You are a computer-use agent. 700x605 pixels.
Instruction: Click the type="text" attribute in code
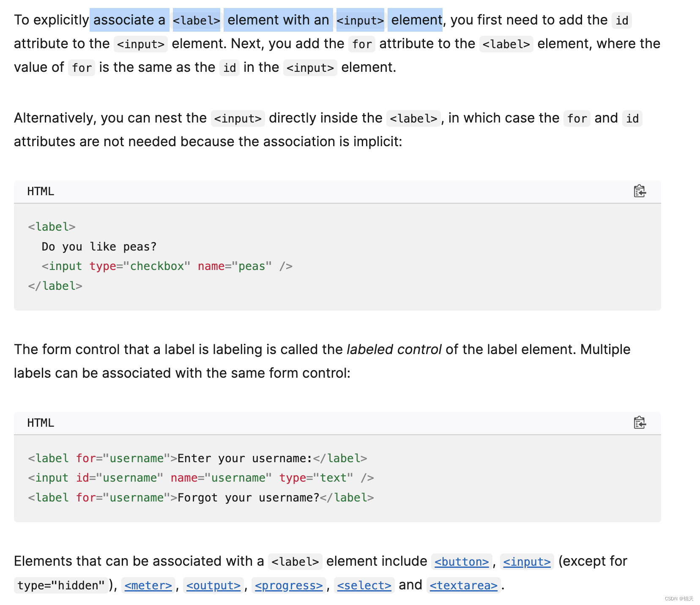tap(316, 478)
